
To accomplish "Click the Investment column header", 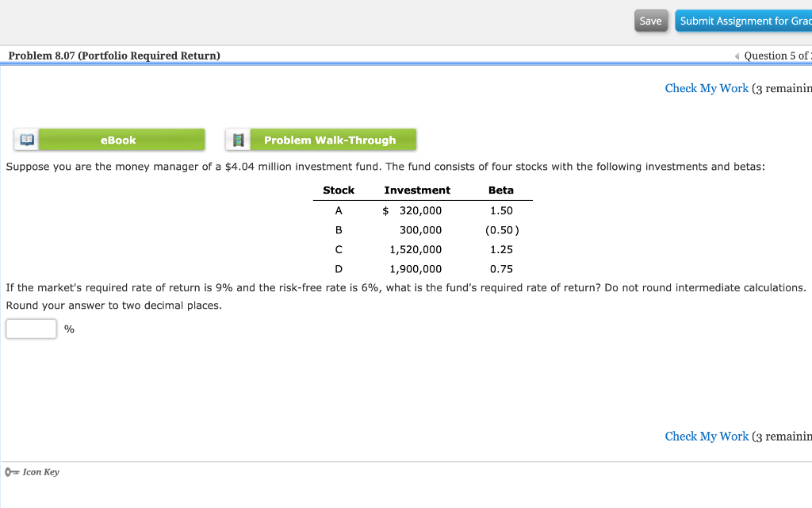I will [417, 190].
